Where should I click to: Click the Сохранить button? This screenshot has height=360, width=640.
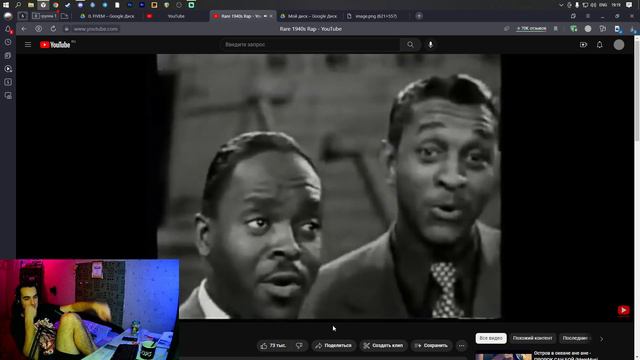point(431,345)
